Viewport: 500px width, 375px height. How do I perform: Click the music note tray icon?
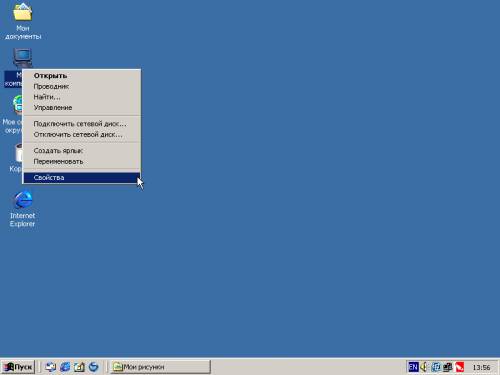click(436, 367)
